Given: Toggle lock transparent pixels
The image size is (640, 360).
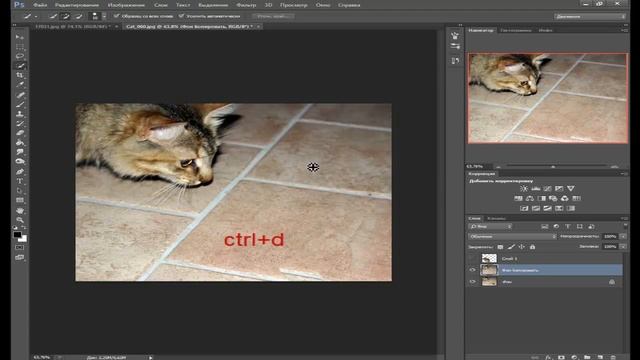Looking at the screenshot, I should (500, 247).
